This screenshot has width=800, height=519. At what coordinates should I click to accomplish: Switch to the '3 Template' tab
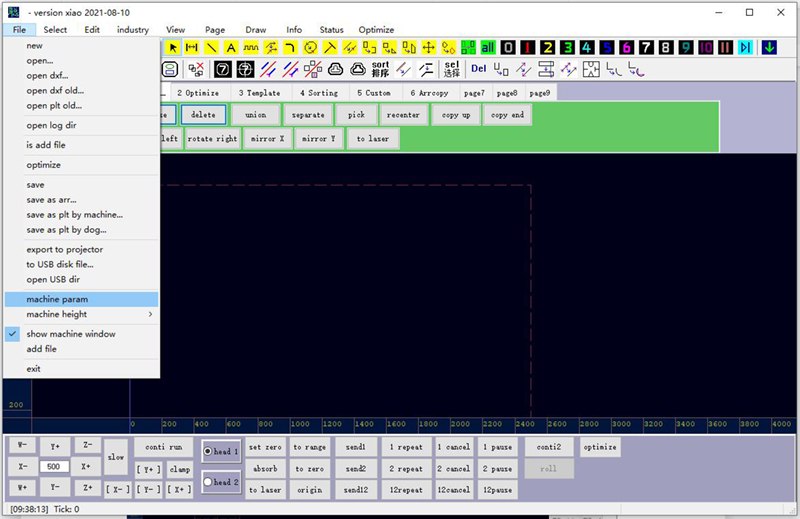tap(260, 93)
